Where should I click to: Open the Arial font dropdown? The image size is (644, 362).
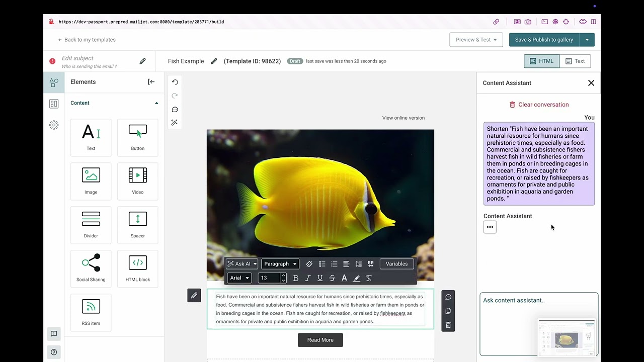[x=239, y=278]
